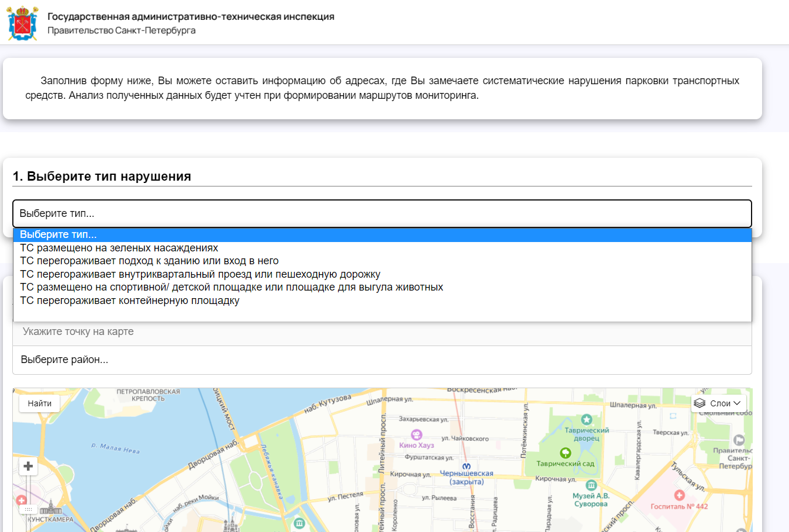Click the Saint Petersburg coat of arms logo
Screen dimensions: 789x532
(x=22, y=23)
